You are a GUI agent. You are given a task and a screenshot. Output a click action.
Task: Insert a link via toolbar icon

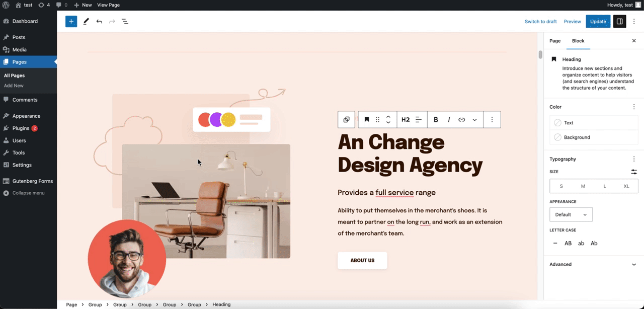(x=461, y=120)
